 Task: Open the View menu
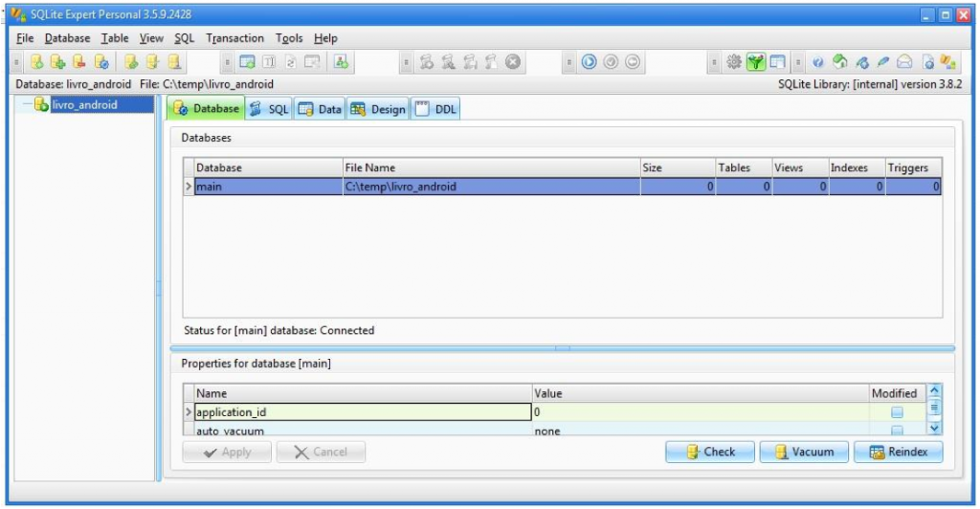coord(151,38)
